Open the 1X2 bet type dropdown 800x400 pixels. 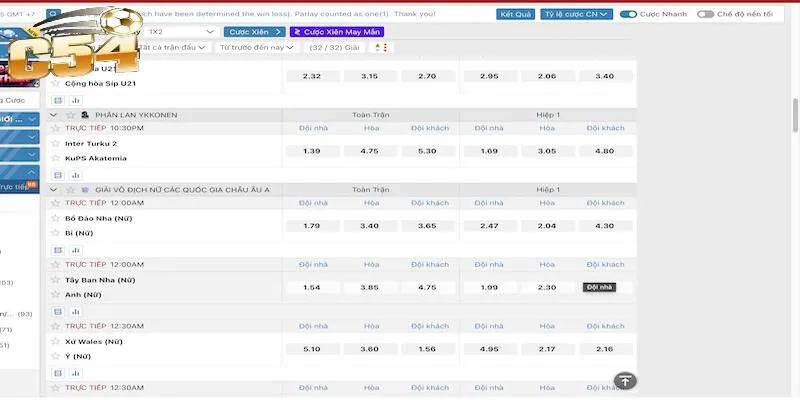click(x=181, y=32)
